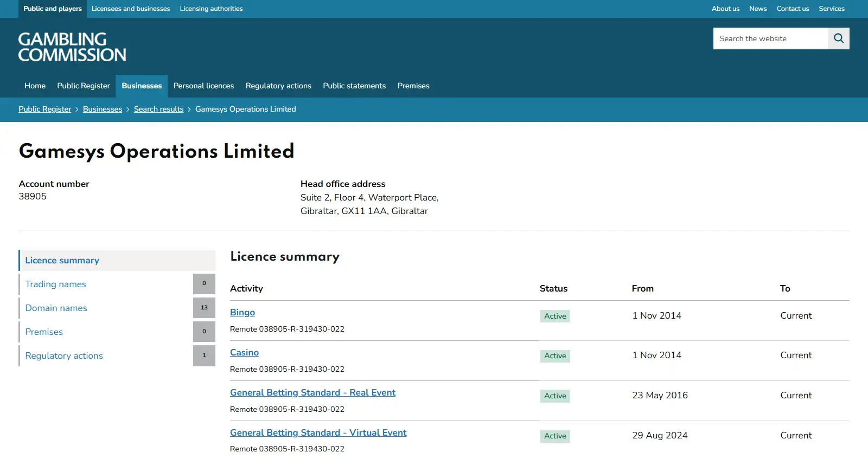Open Premises in top navigation

(x=413, y=86)
